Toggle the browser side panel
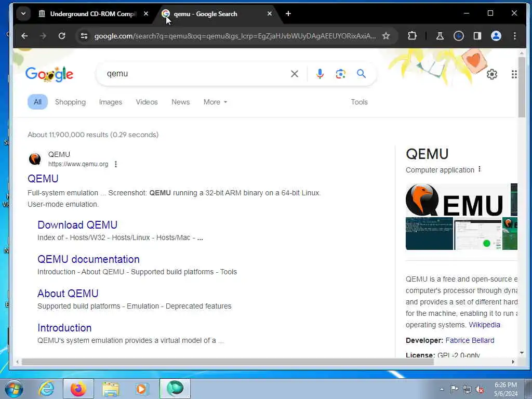 477,36
